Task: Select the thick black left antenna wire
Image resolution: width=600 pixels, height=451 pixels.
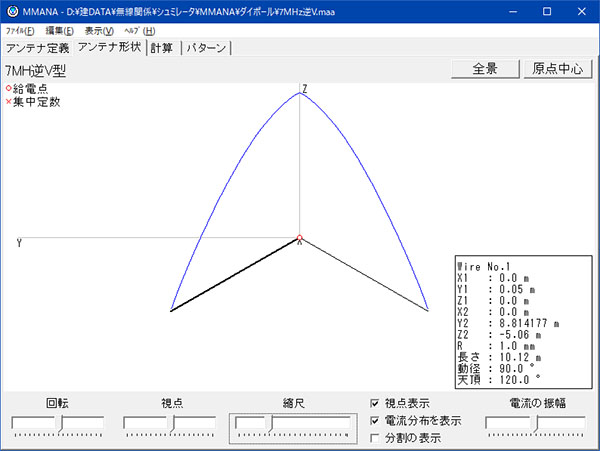Action: pos(235,274)
